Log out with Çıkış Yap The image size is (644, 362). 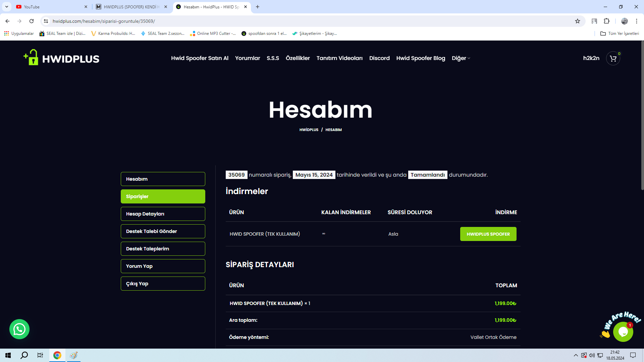pos(163,284)
